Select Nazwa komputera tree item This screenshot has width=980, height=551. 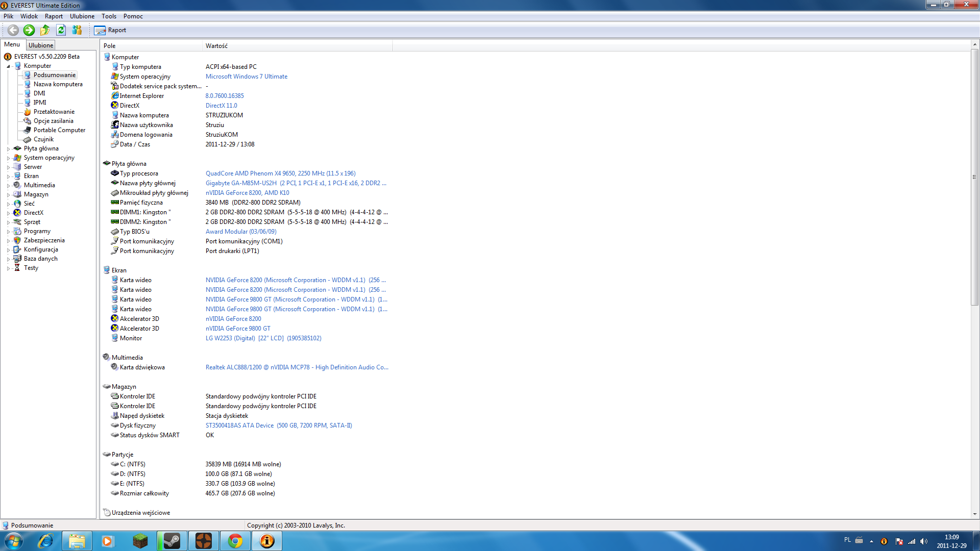click(x=58, y=84)
